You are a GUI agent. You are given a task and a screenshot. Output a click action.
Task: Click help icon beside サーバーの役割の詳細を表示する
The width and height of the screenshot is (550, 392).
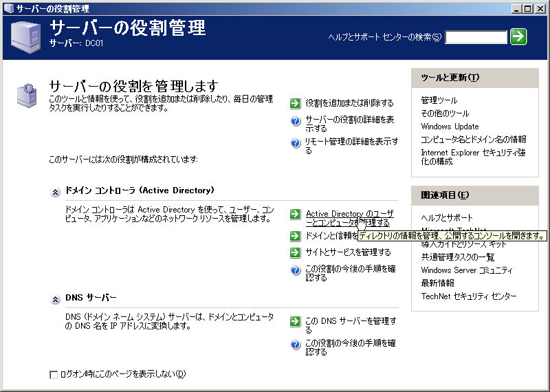296,122
